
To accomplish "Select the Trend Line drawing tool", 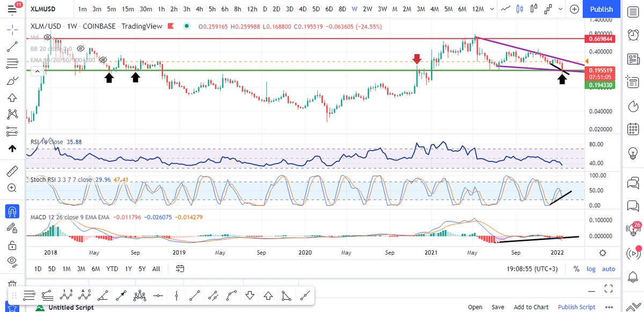I will click(12, 47).
